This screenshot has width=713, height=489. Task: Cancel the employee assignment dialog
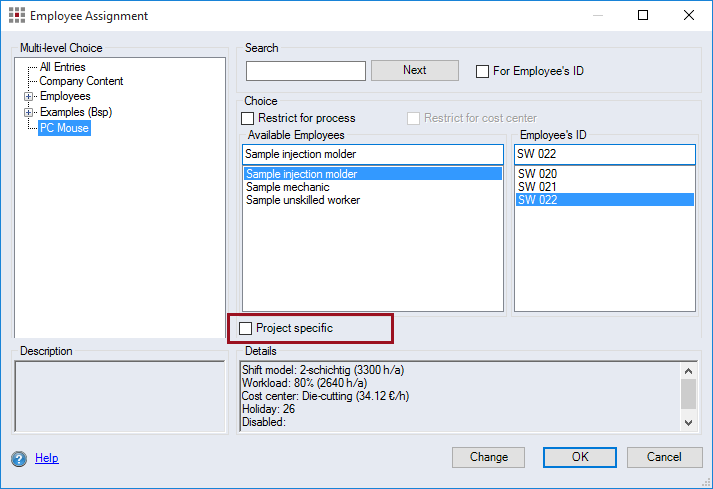pos(664,457)
